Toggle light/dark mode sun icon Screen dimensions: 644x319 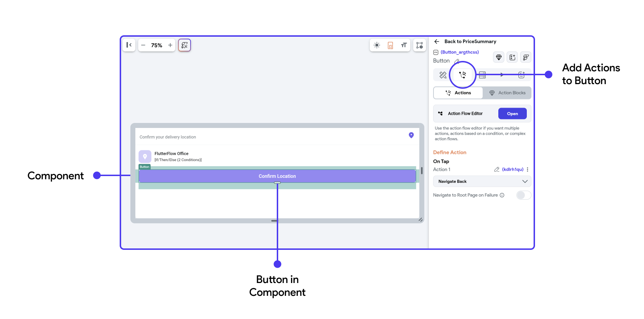(377, 45)
